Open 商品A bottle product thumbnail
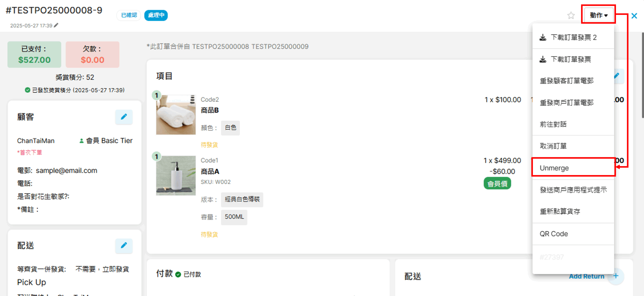Image resolution: width=644 pixels, height=296 pixels. pyautogui.click(x=176, y=175)
